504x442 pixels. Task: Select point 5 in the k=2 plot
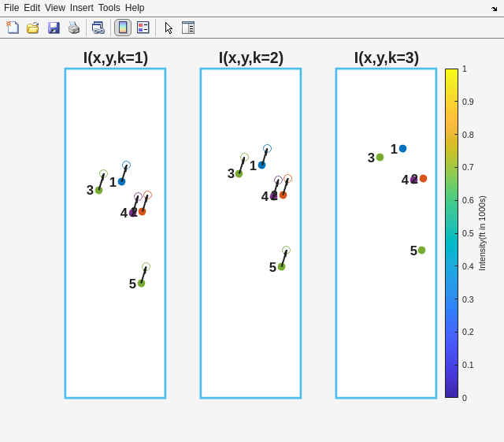[x=281, y=266]
